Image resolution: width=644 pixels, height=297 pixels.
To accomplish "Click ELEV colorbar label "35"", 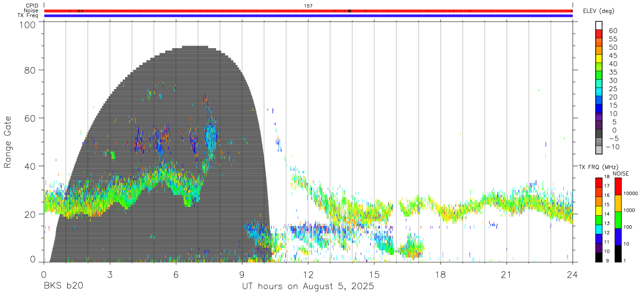I will tap(613, 72).
